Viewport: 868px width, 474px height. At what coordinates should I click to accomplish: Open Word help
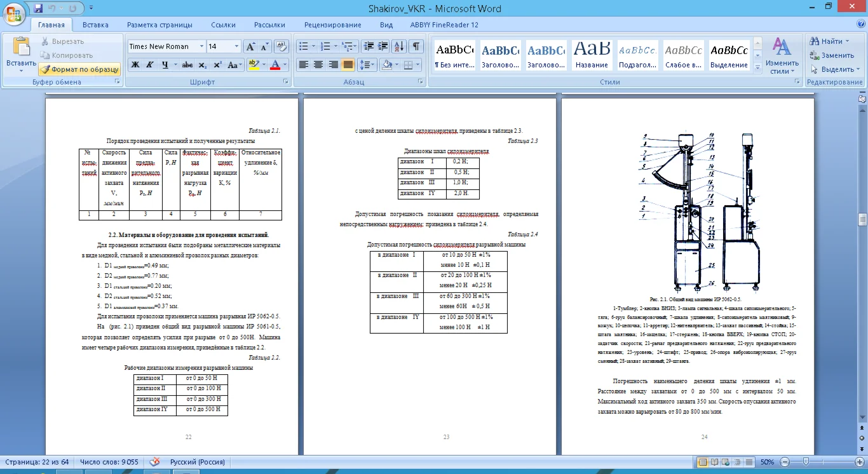pyautogui.click(x=860, y=25)
